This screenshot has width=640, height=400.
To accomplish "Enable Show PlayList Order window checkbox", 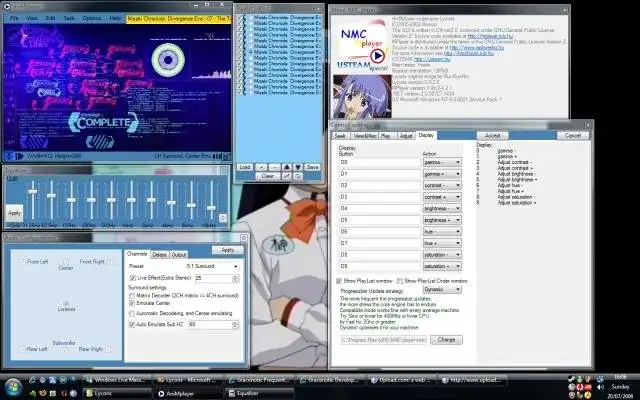I will (400, 281).
